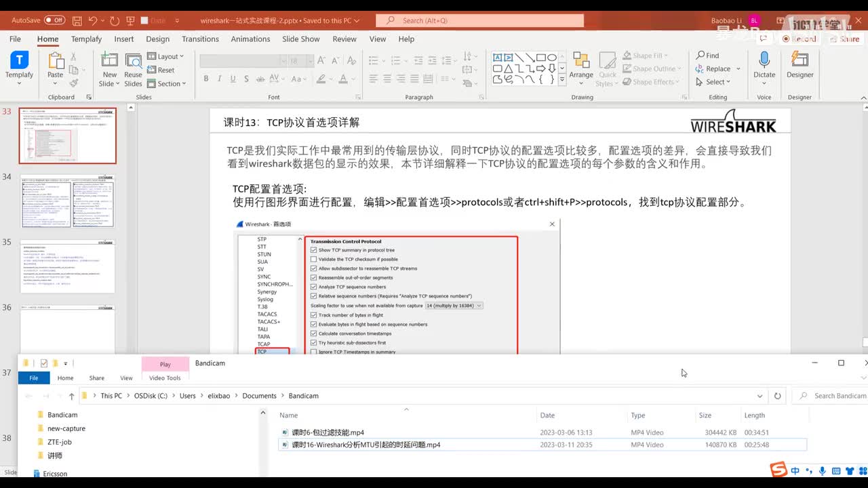
Task: Open the ZTE-job folder in navigation pane
Action: [59, 442]
